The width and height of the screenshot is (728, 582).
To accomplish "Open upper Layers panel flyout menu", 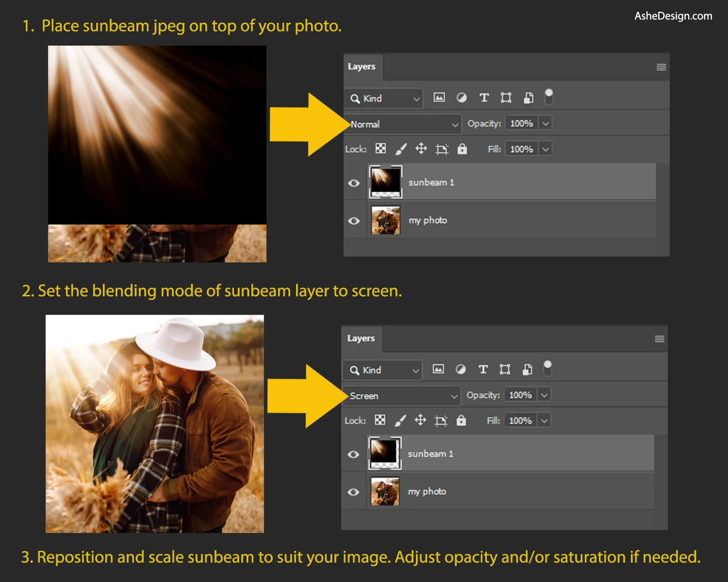I will tap(661, 67).
